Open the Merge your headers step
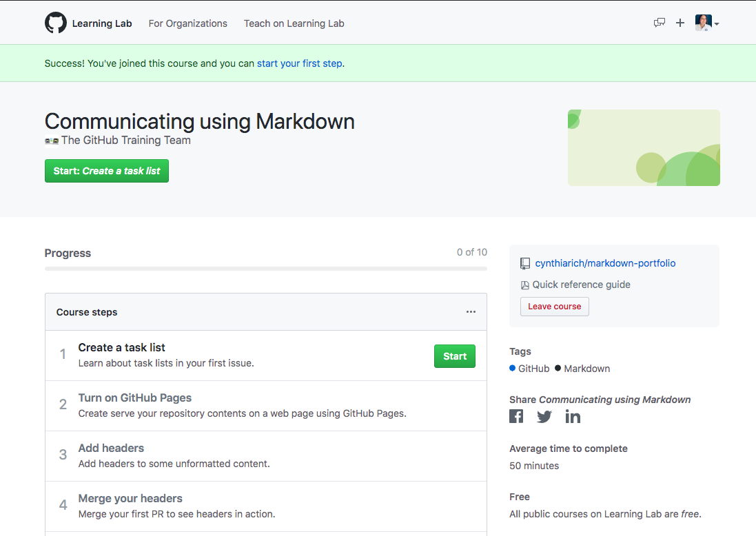 (131, 498)
